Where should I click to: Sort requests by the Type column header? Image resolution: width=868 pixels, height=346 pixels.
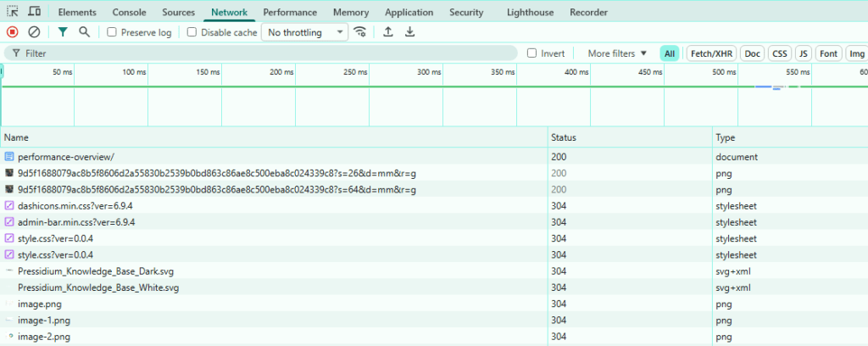click(x=790, y=137)
